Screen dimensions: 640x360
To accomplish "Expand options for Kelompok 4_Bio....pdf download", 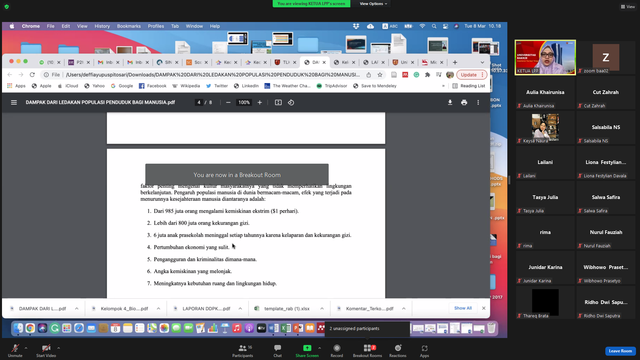I will click(158, 309).
